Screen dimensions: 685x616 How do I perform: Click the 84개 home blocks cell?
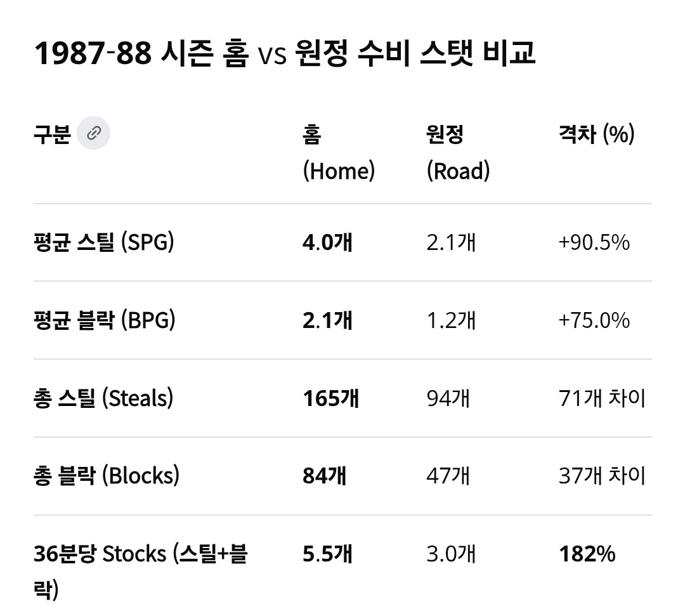click(324, 476)
